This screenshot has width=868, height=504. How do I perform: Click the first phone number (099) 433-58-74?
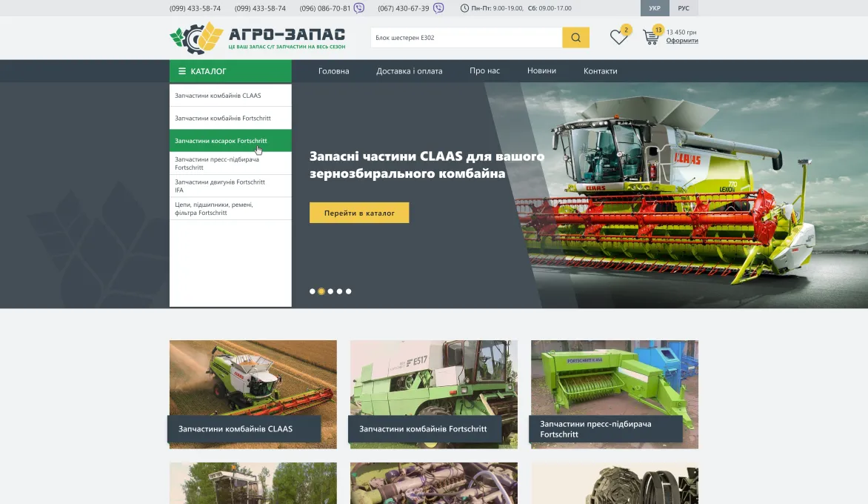(x=195, y=8)
